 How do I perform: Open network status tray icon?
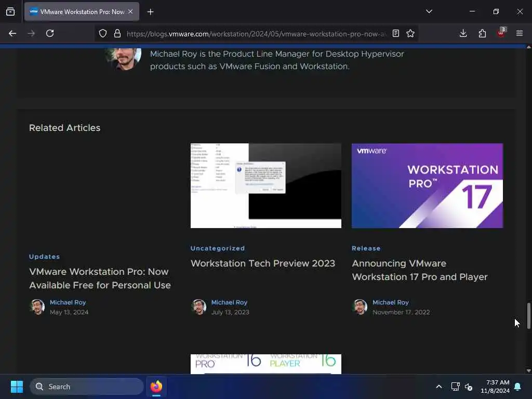[455, 387]
